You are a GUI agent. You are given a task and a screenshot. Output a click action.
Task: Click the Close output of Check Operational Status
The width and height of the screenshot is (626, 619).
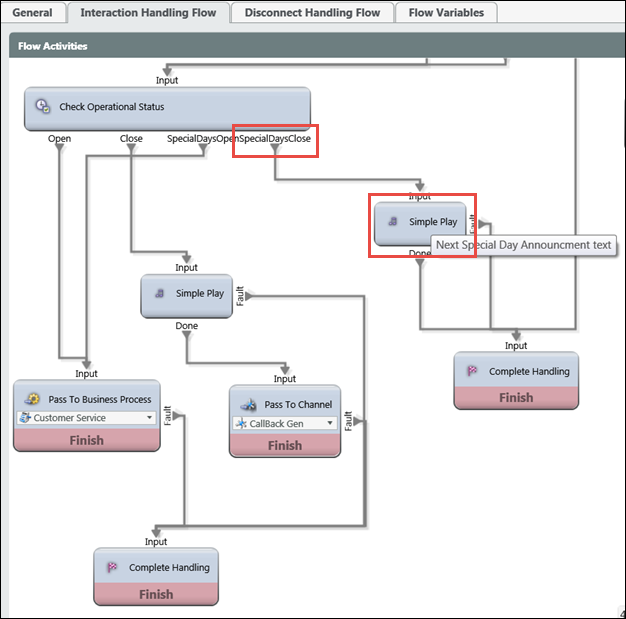(131, 139)
